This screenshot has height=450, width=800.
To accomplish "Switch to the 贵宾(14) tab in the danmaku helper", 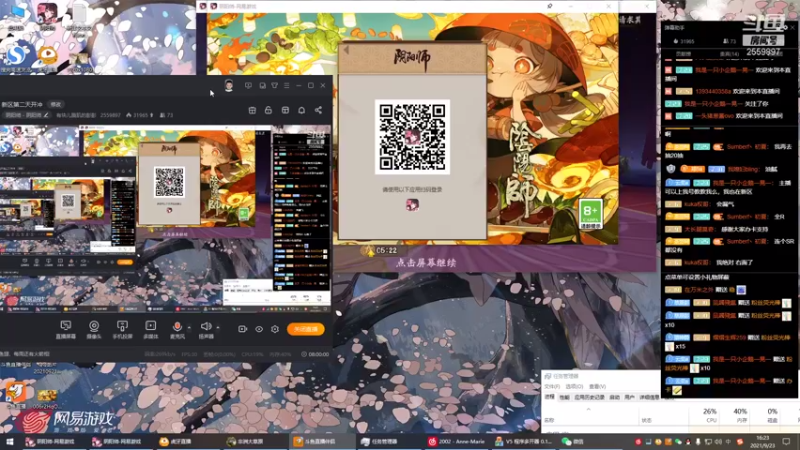I will point(729,54).
